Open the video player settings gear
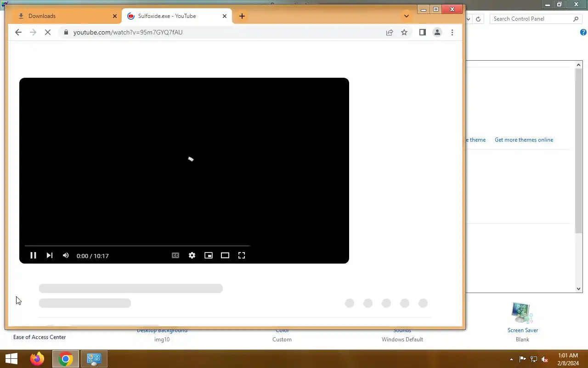Screen dimensions: 588x368 pyautogui.click(x=192, y=255)
